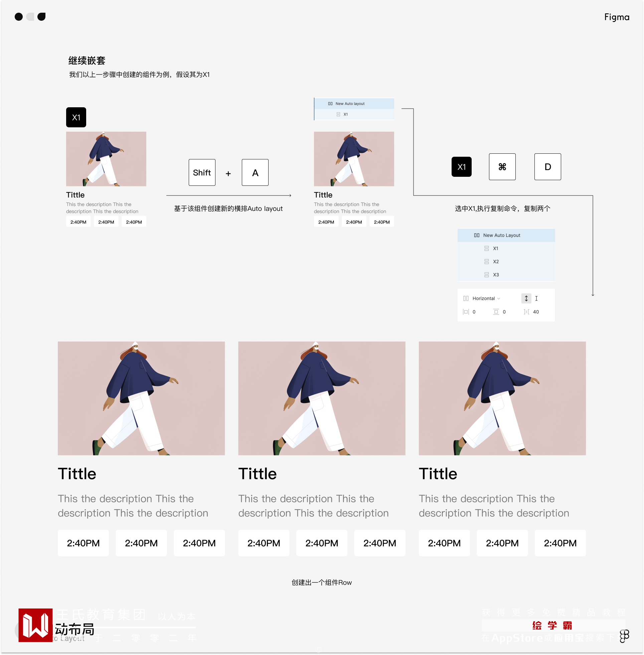
Task: Click the X2 layer frame icon
Action: (486, 262)
